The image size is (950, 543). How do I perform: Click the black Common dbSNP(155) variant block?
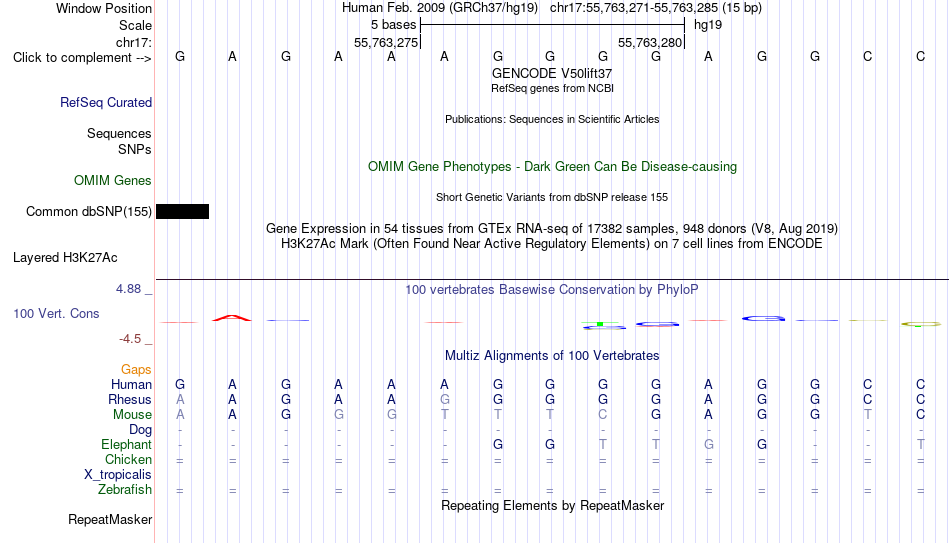(182, 212)
